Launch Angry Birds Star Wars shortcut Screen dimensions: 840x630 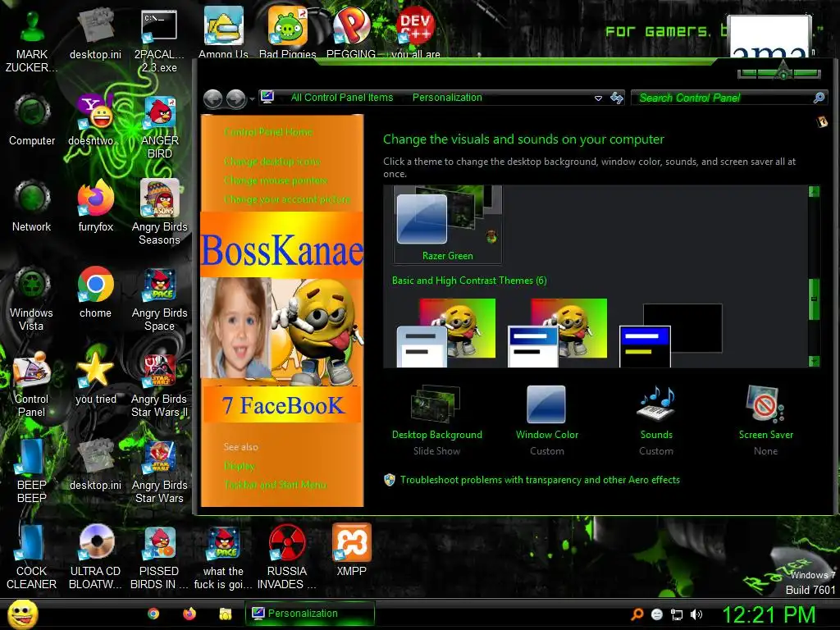(159, 472)
